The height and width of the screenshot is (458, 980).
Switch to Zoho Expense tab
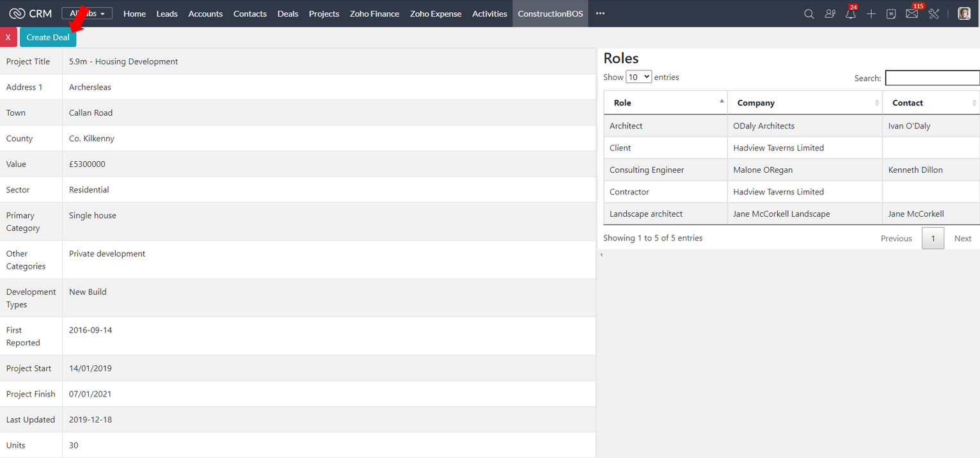click(x=436, y=13)
